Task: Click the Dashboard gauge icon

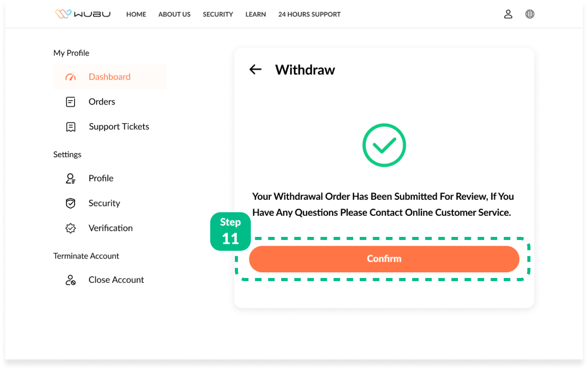Action: pyautogui.click(x=70, y=77)
